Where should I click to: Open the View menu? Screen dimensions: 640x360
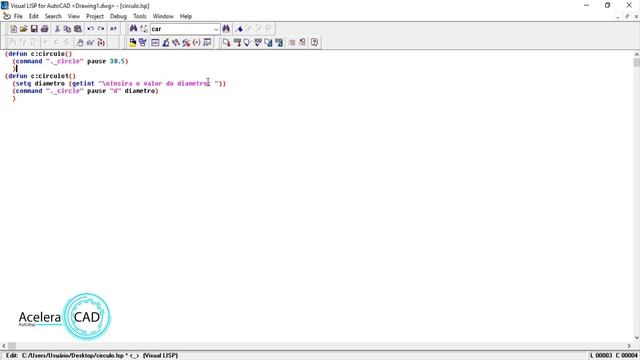[73, 16]
